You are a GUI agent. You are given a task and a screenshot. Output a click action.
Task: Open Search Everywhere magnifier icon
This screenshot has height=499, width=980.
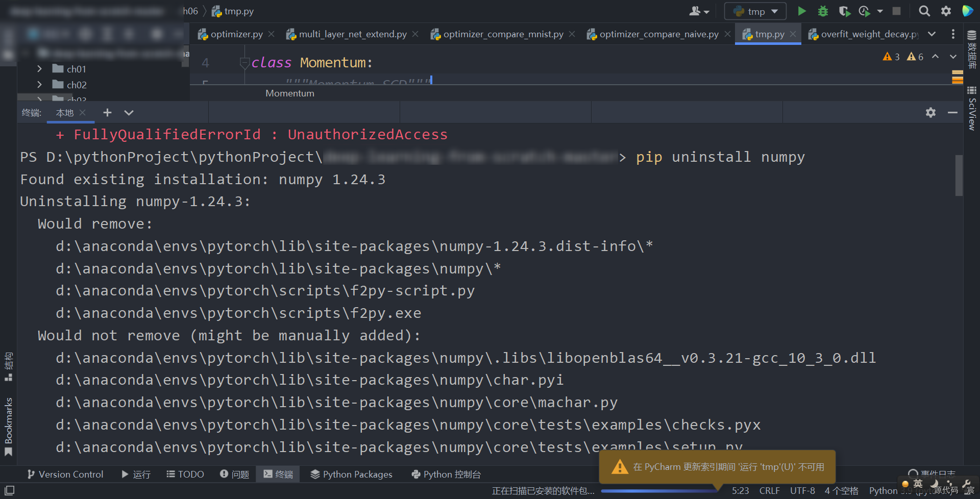coord(924,11)
